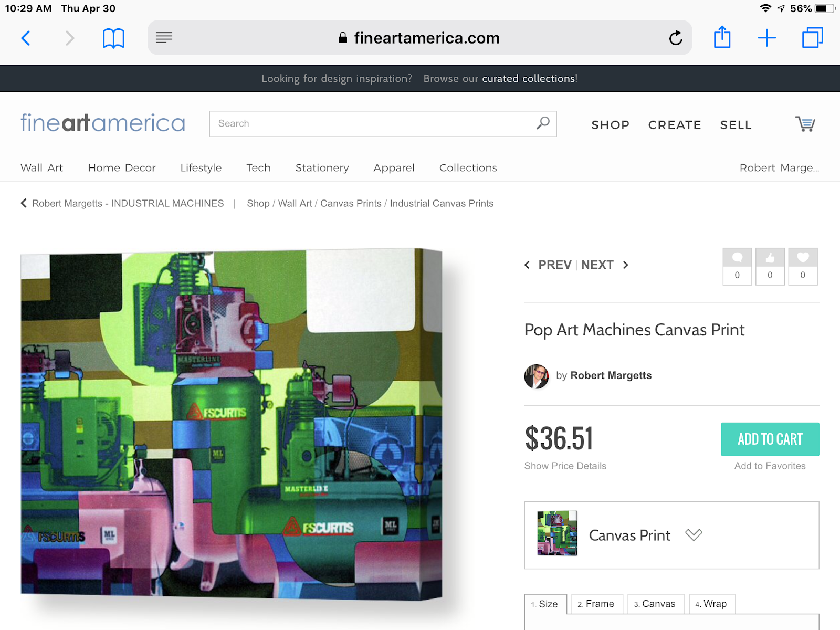Go to NEXT artwork
The height and width of the screenshot is (630, 840).
coord(605,265)
